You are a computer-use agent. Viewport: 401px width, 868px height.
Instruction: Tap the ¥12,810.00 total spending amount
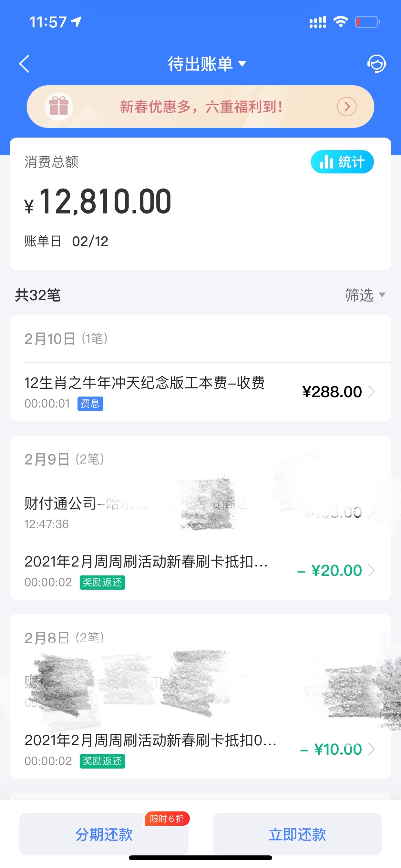98,201
